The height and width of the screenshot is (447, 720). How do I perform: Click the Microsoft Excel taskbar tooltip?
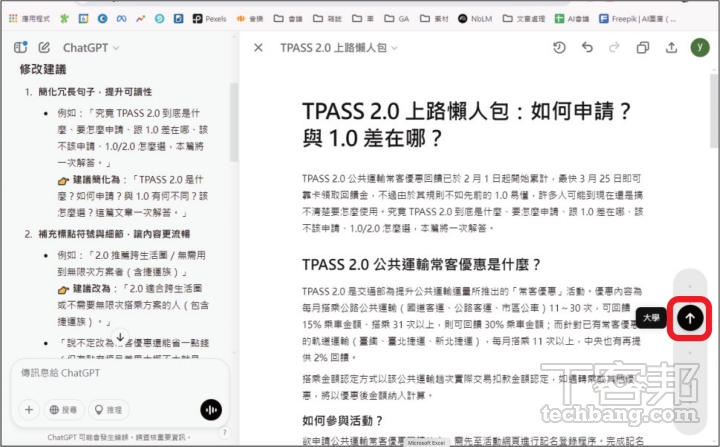point(427,443)
